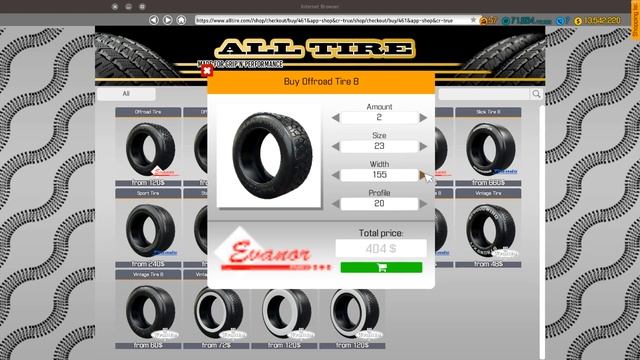Click the Width field showing 155

(x=379, y=175)
